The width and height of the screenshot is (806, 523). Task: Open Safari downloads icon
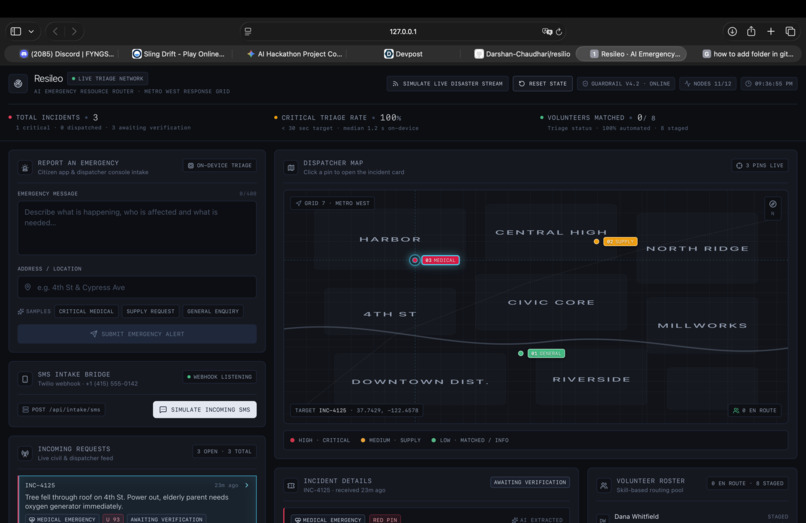[x=732, y=31]
